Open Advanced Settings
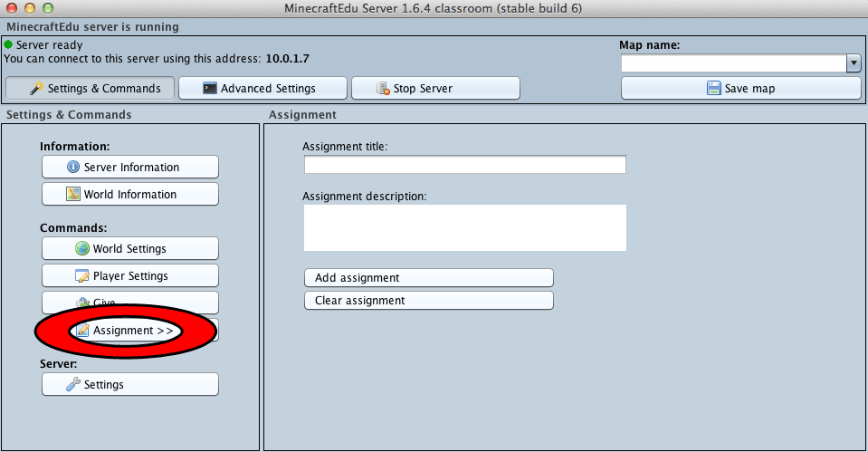Screen dimensions: 868x452 tap(263, 88)
